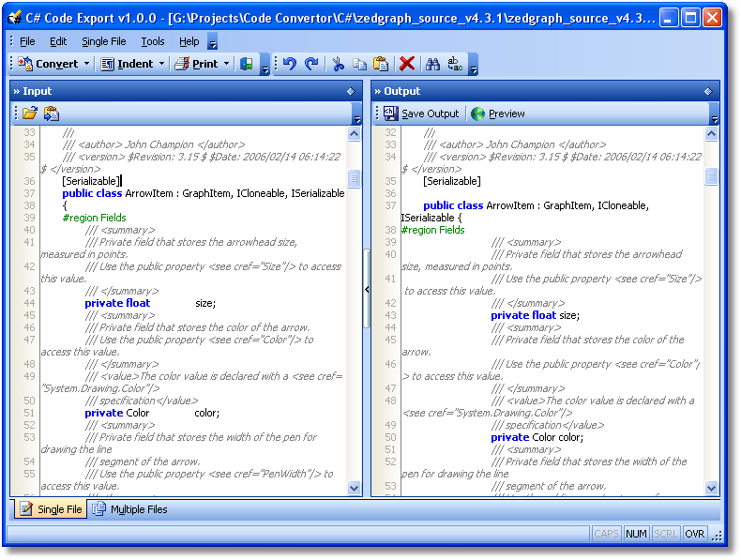Click the OVR status bar indicator
Image resolution: width=741 pixels, height=560 pixels.
click(x=695, y=534)
